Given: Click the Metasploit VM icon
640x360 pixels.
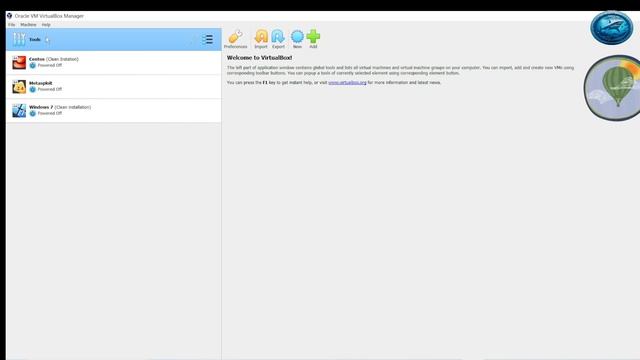Looking at the screenshot, I should (x=19, y=87).
